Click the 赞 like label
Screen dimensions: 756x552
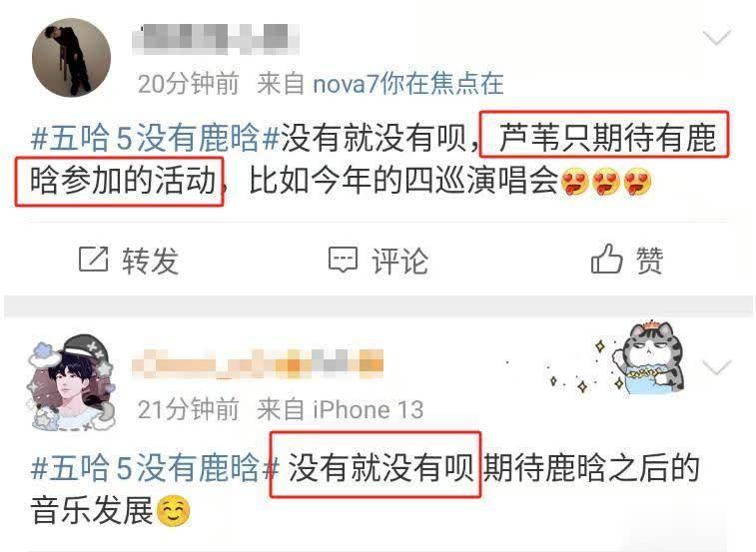click(x=649, y=261)
